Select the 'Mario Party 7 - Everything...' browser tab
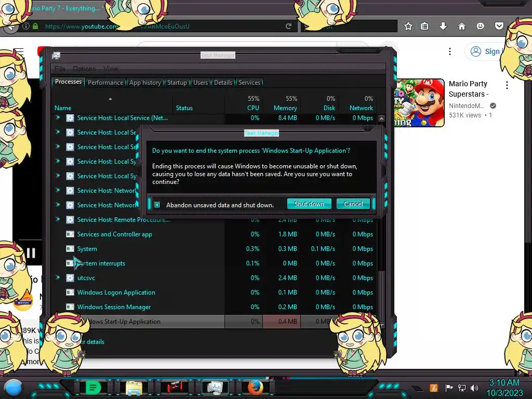The image size is (532, 399). [66, 8]
